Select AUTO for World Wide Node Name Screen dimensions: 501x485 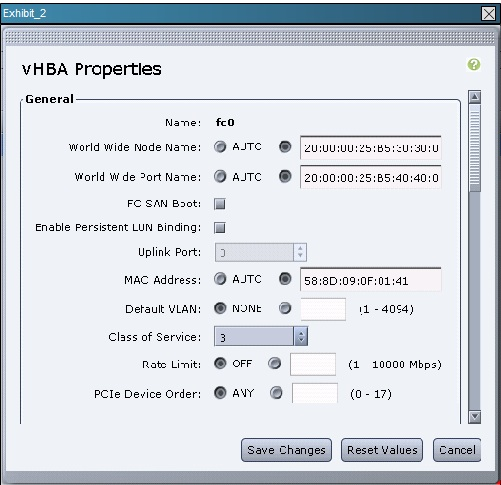click(220, 147)
